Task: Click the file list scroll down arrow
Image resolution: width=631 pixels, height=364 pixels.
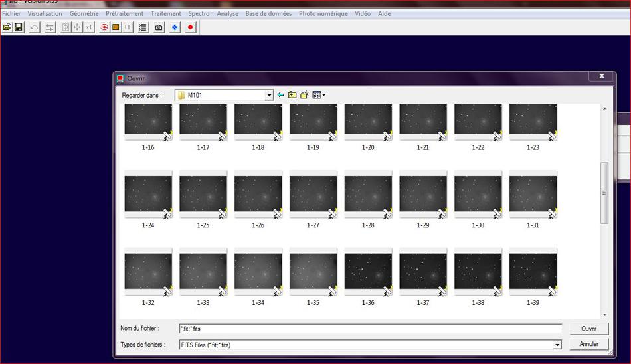Action: click(x=604, y=314)
